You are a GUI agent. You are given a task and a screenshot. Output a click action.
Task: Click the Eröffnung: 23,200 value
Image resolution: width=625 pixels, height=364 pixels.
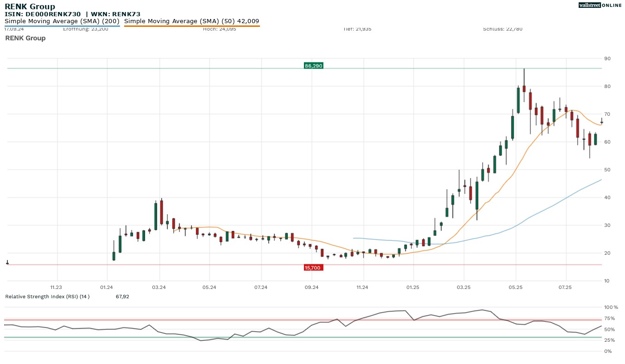click(x=85, y=29)
